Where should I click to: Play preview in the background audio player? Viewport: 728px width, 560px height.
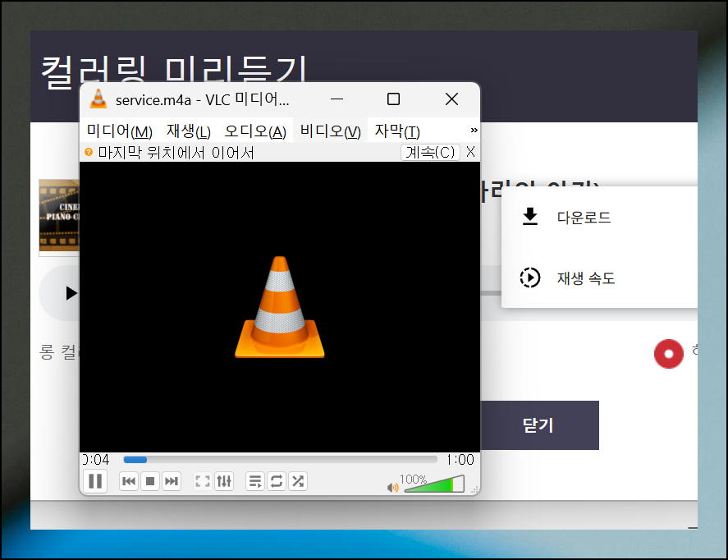click(x=71, y=293)
